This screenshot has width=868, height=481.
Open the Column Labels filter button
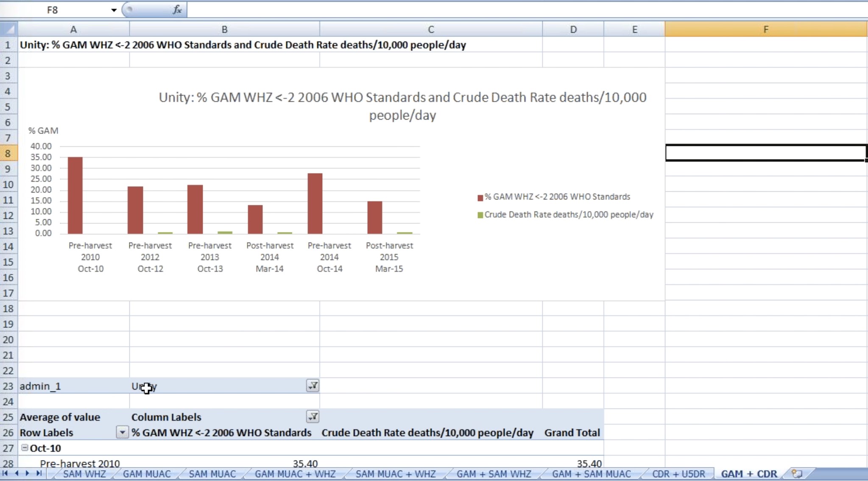313,417
